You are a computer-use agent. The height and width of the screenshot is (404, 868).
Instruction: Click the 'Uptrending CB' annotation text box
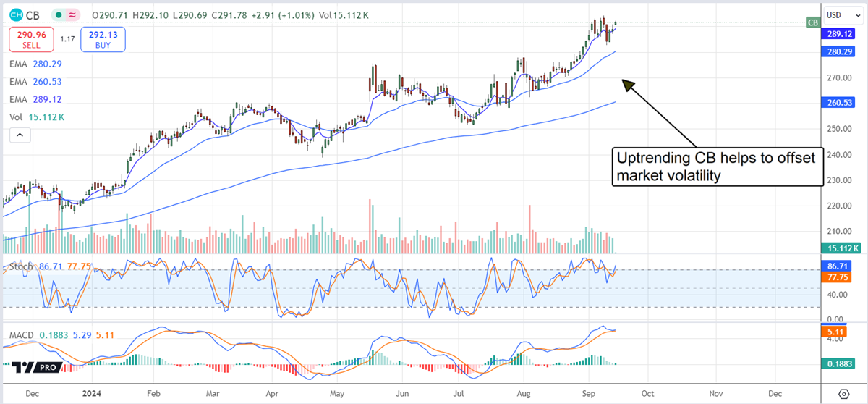coord(718,167)
